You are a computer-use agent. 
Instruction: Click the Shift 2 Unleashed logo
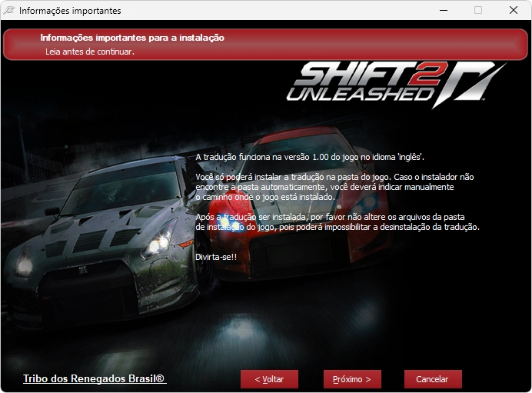click(x=396, y=85)
